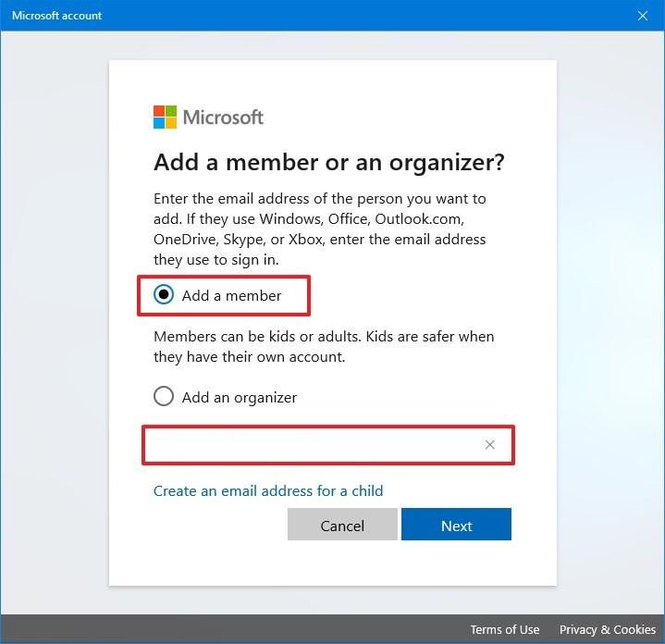Click the Microsoft account title text
Image resolution: width=665 pixels, height=644 pixels.
click(56, 16)
